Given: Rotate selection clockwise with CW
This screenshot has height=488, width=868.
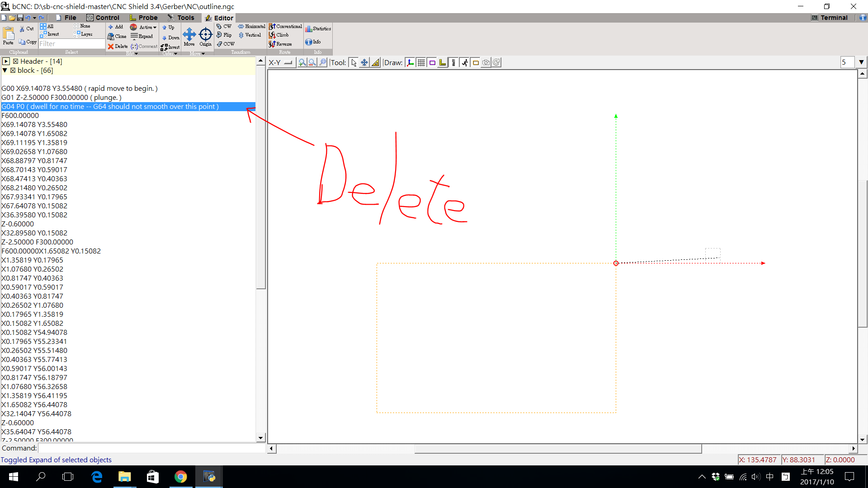Looking at the screenshot, I should click(224, 26).
